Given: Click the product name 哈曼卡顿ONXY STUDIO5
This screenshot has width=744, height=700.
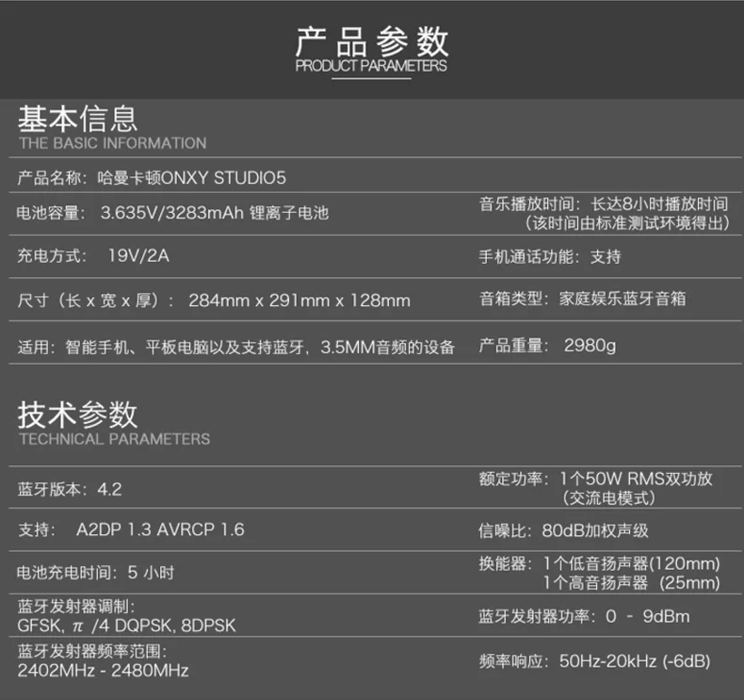Looking at the screenshot, I should tap(192, 178).
